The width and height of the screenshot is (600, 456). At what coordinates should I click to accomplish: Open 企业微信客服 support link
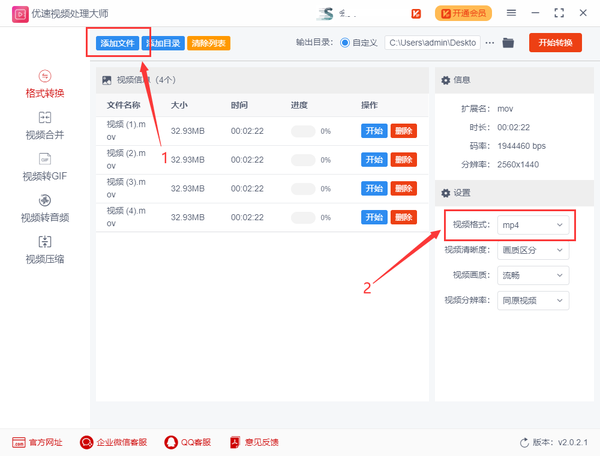[113, 442]
